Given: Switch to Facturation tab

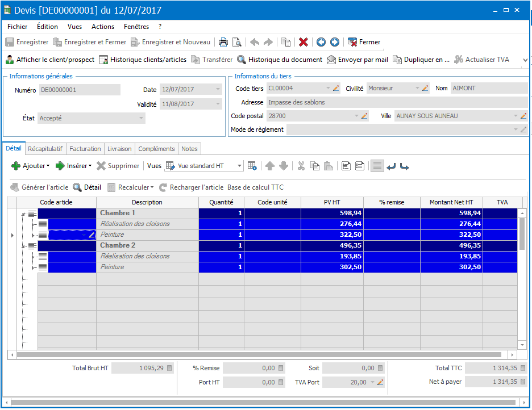Looking at the screenshot, I should (x=85, y=149).
